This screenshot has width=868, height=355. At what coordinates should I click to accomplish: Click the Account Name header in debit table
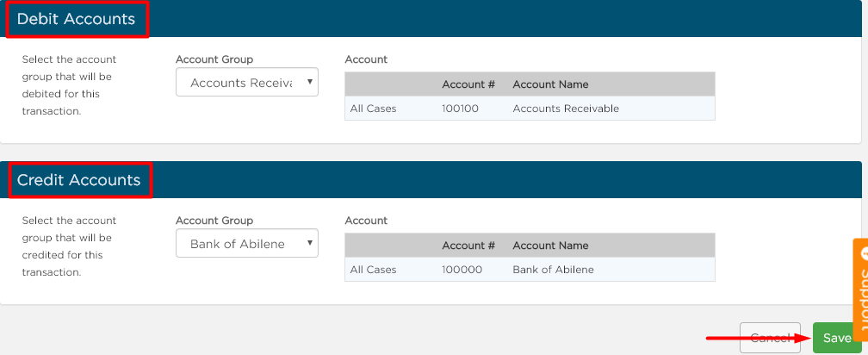coord(550,84)
